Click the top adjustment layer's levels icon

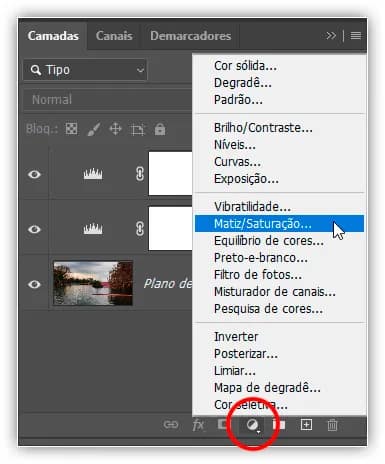93,174
